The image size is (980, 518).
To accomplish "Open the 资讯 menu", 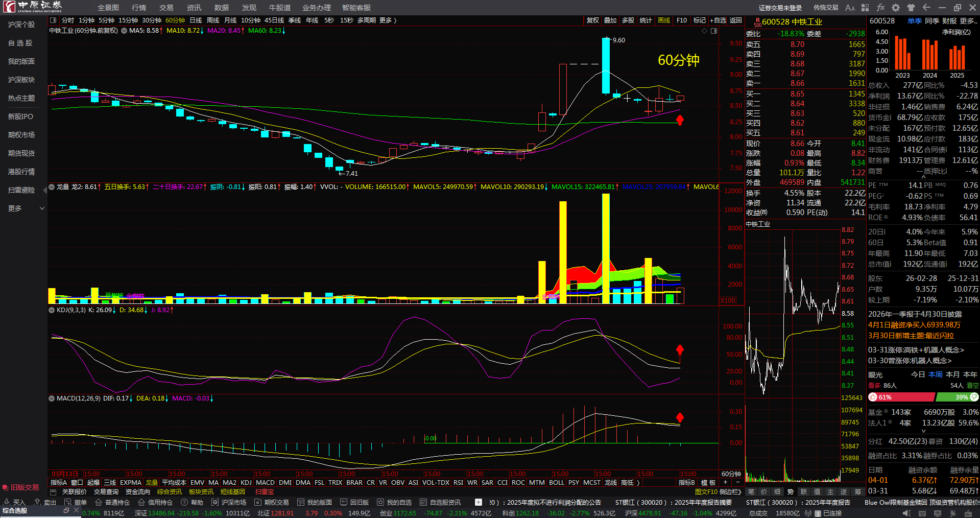I will 194,8.
